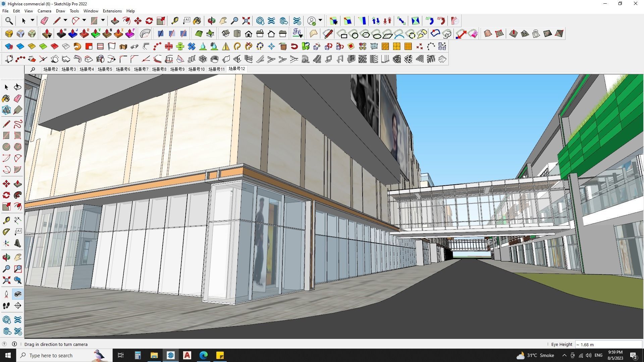Viewport: 644px width, 362px height.
Task: Switch to scene tab 场景号8
Action: point(159,69)
